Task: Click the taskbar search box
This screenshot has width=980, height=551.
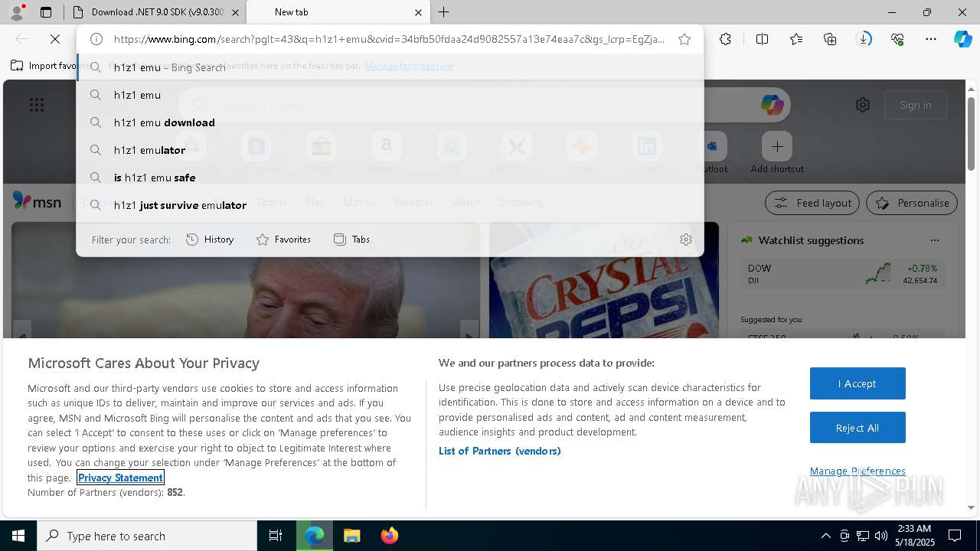Action: 147,536
